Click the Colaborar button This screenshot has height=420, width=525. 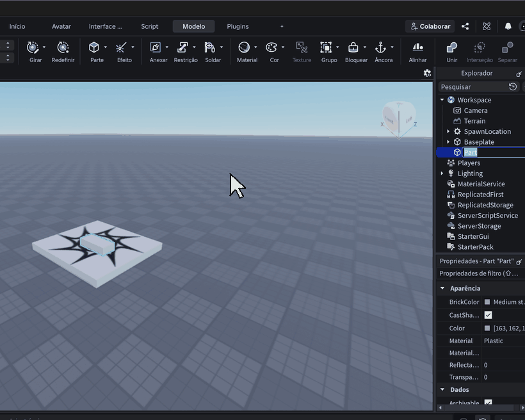[x=430, y=26]
